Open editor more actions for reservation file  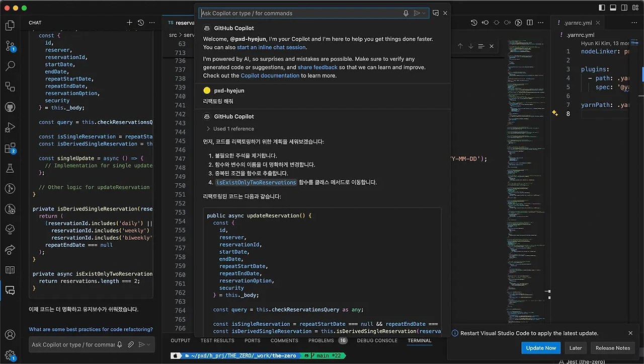coord(542,23)
